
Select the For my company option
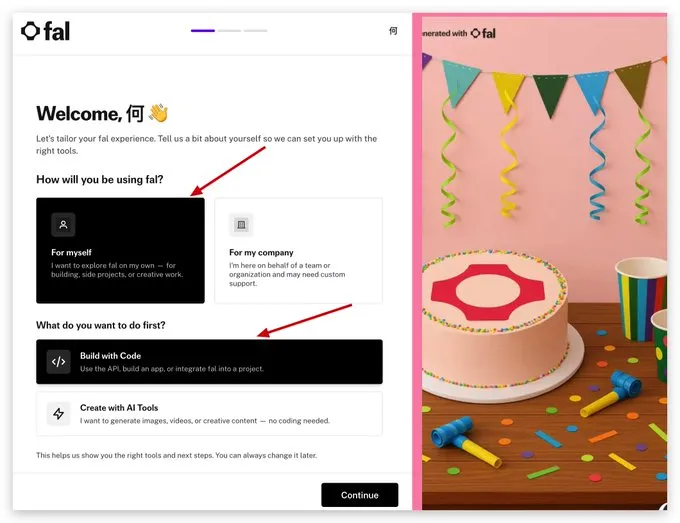tap(298, 251)
